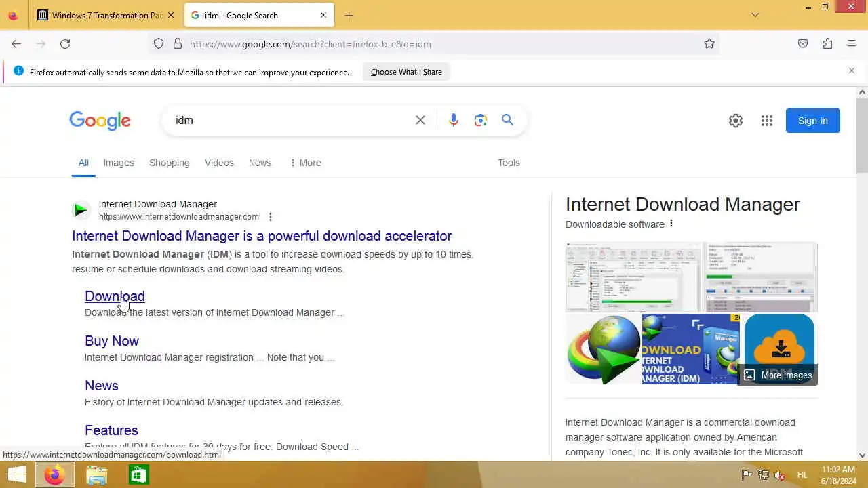Click More images button on knowledge panel
Screen dimensions: 868x488
[x=778, y=375]
